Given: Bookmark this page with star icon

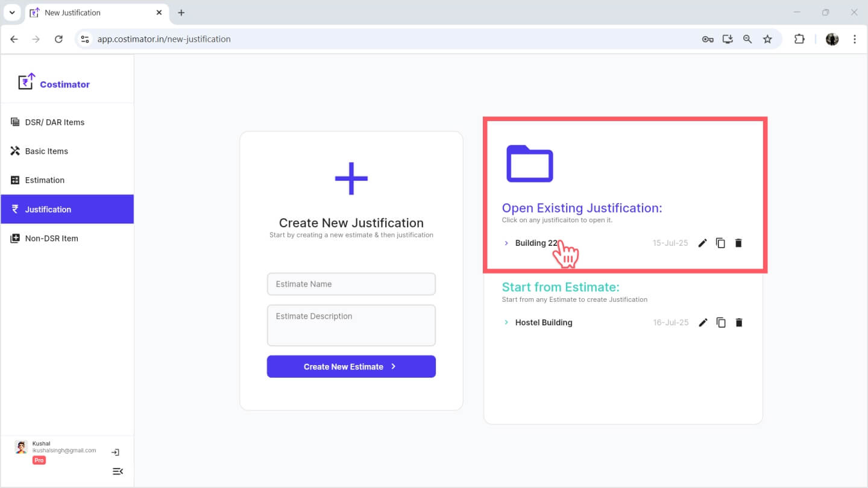Looking at the screenshot, I should (767, 39).
